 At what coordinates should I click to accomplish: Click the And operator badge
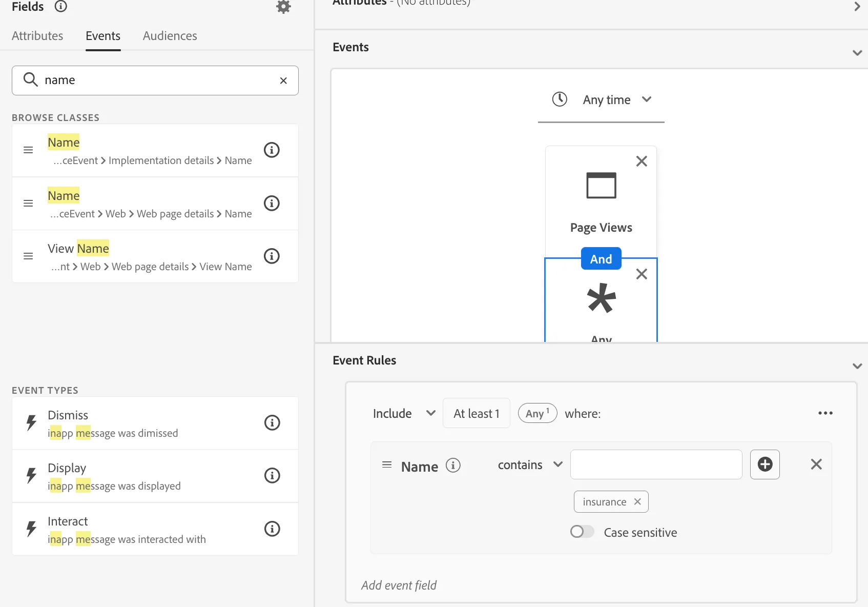(601, 259)
